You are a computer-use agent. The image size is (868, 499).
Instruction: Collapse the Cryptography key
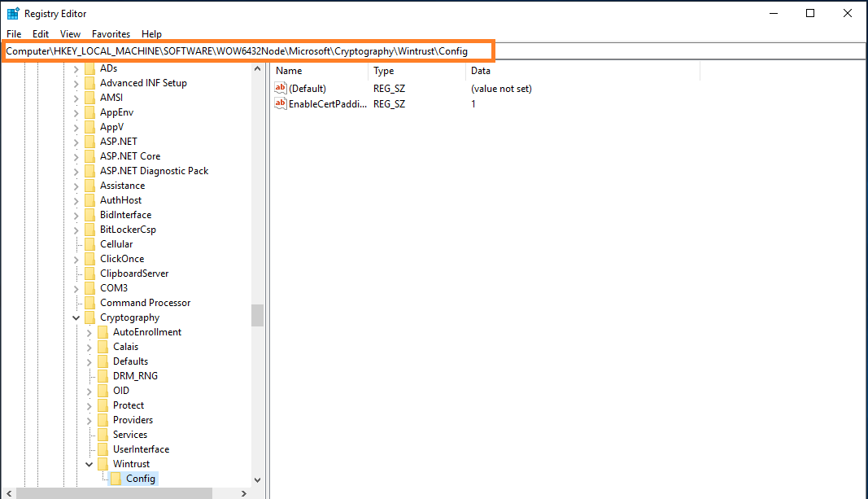pos(76,318)
